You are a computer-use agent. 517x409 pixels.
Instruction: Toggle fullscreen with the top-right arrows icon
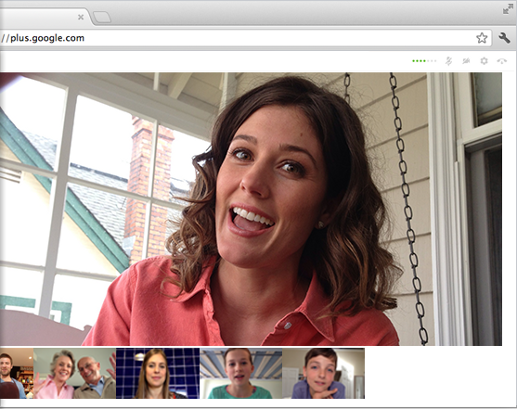tap(508, 10)
